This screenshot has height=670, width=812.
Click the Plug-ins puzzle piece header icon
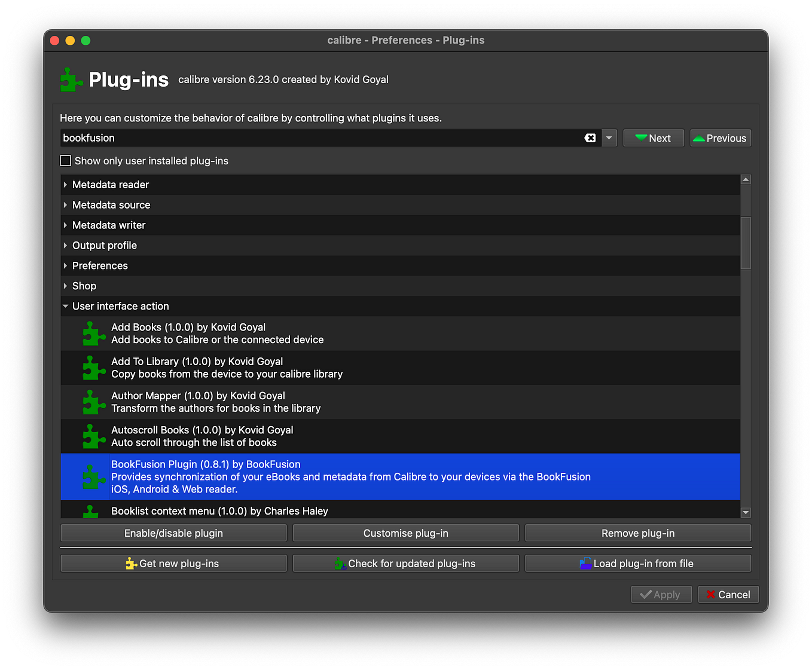(x=71, y=79)
